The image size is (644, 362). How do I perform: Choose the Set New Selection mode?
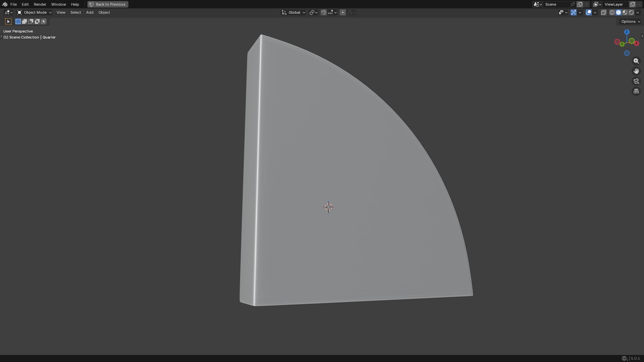[18, 21]
